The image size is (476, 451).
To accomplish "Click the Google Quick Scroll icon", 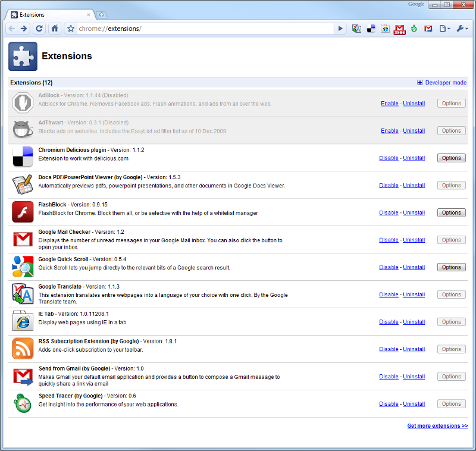I will pos(23,266).
